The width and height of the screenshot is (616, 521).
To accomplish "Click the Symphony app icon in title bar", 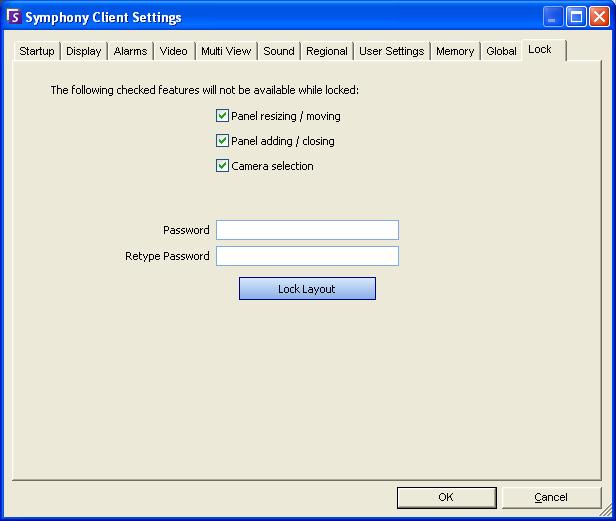I will coord(14,17).
